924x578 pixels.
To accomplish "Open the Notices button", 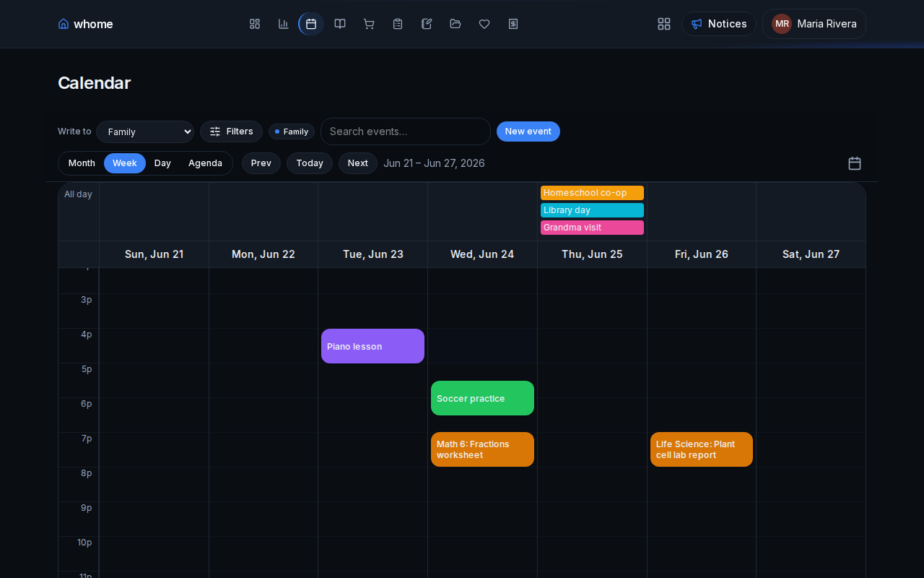I will [x=719, y=24].
